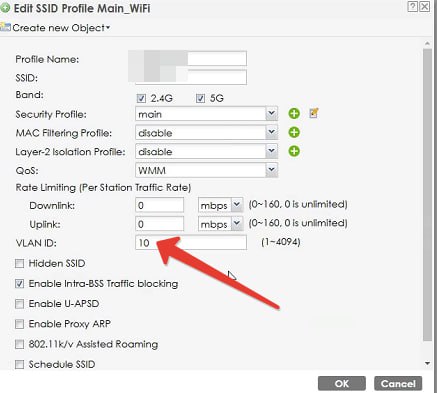Click the vertical scrollbar thumb
Viewport: 437px width, 393px height.
click(427, 195)
